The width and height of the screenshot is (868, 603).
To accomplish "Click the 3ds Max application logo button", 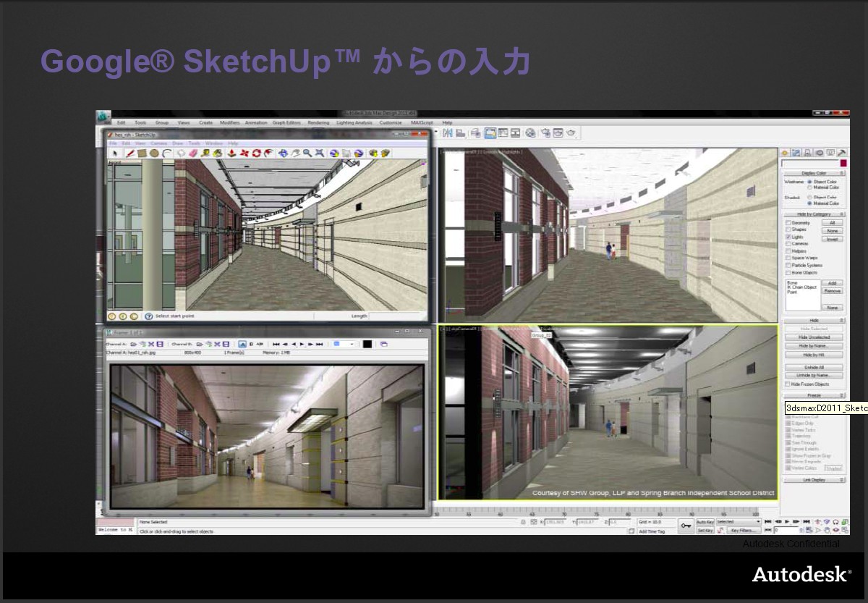I will coord(103,117).
